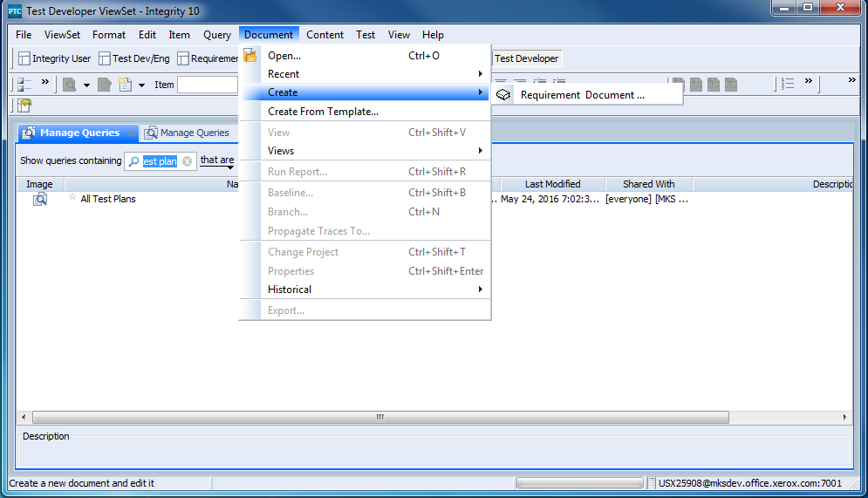Viewport: 868px width, 498px height.
Task: Click the May 24, 2016 modified date cell
Action: click(x=550, y=199)
